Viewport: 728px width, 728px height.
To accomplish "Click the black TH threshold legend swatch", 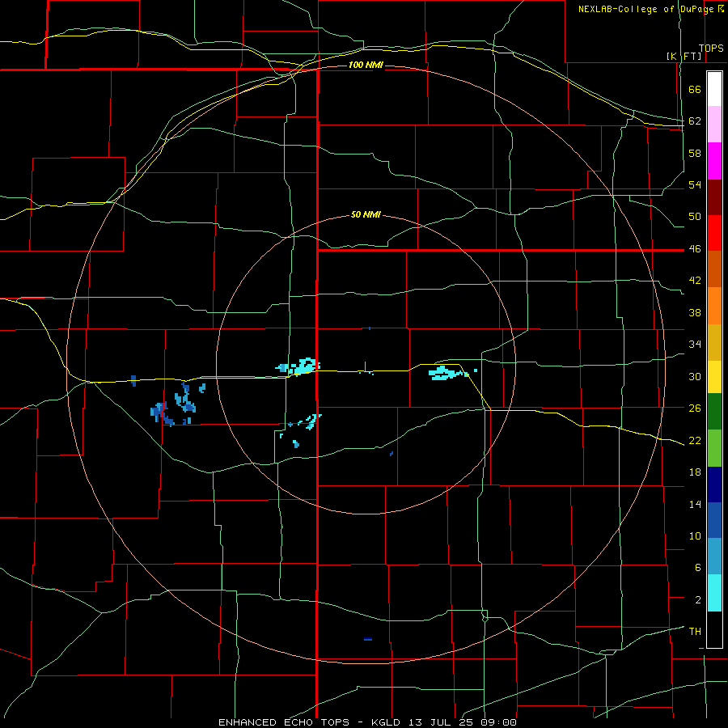I will tap(714, 629).
